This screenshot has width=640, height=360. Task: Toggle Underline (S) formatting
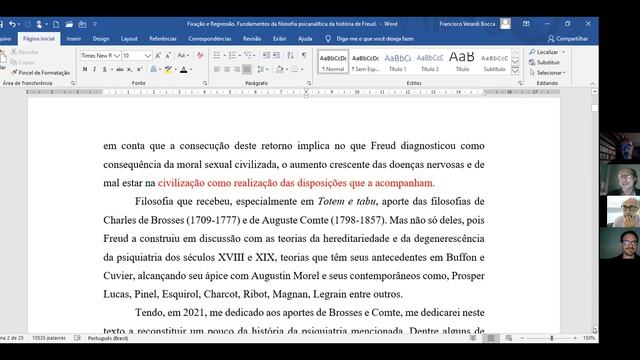click(104, 69)
